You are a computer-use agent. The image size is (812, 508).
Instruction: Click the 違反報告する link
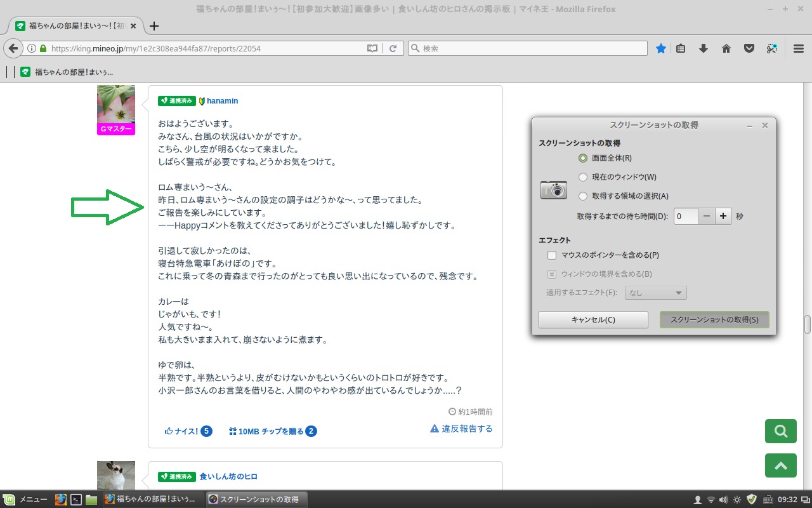click(x=461, y=429)
